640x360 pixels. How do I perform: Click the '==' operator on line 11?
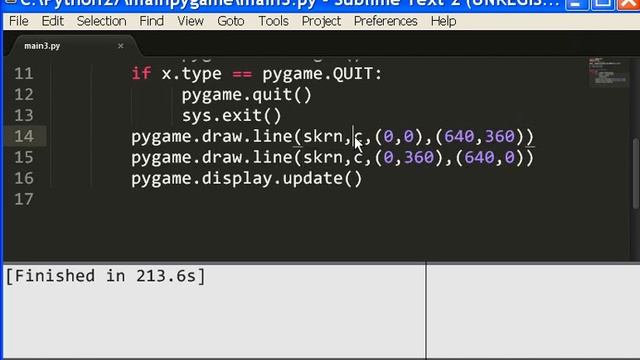click(x=242, y=74)
